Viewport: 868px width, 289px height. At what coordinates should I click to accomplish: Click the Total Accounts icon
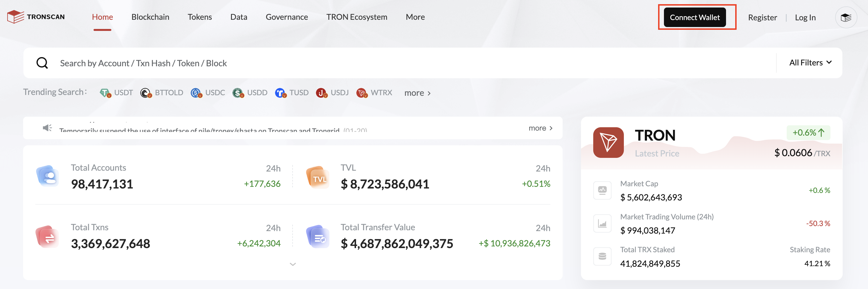[x=48, y=176]
